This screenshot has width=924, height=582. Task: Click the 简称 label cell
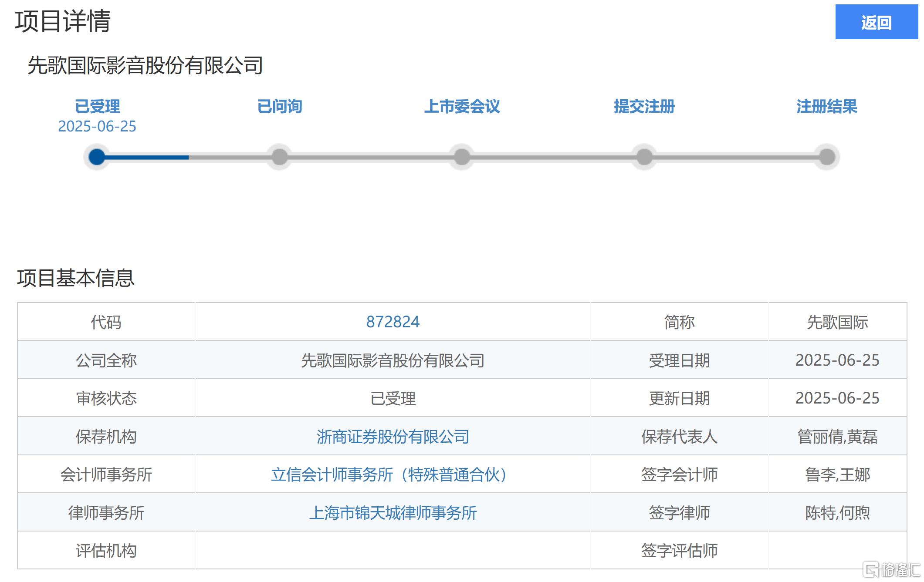pyautogui.click(x=679, y=322)
